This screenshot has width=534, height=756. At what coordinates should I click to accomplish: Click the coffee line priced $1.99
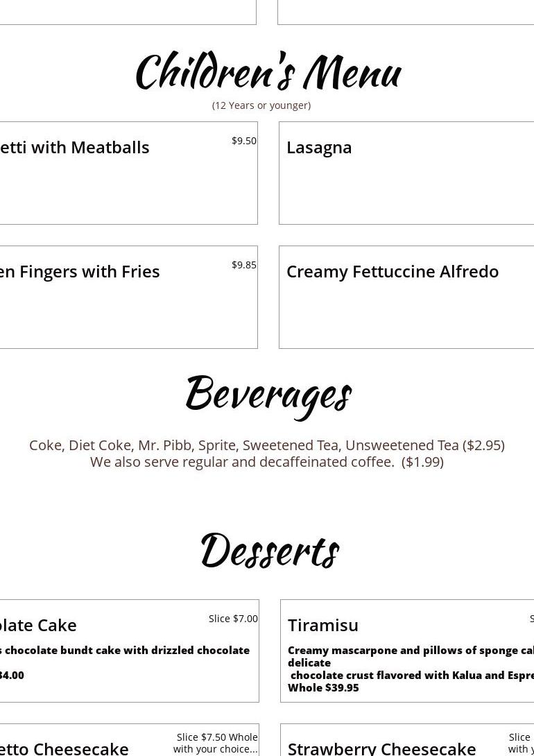coord(267,462)
